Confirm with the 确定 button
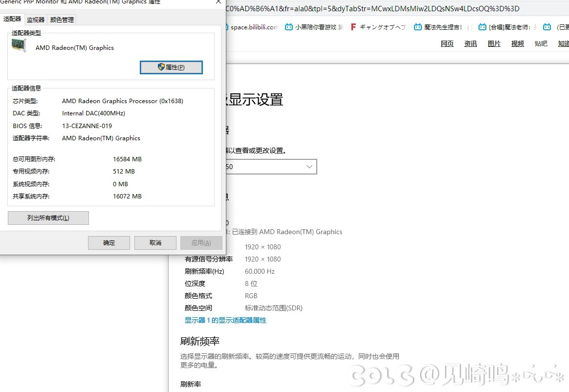The height and width of the screenshot is (392, 569). [x=109, y=243]
